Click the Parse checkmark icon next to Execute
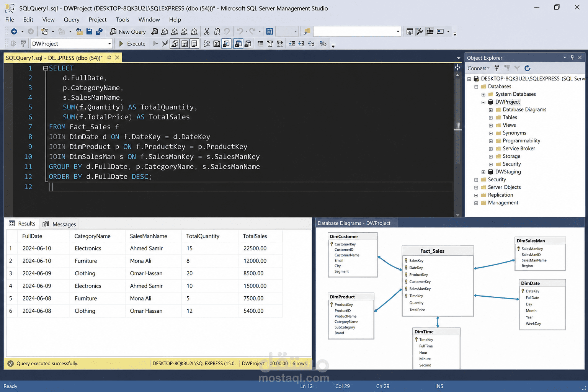The width and height of the screenshot is (588, 392). coord(165,44)
